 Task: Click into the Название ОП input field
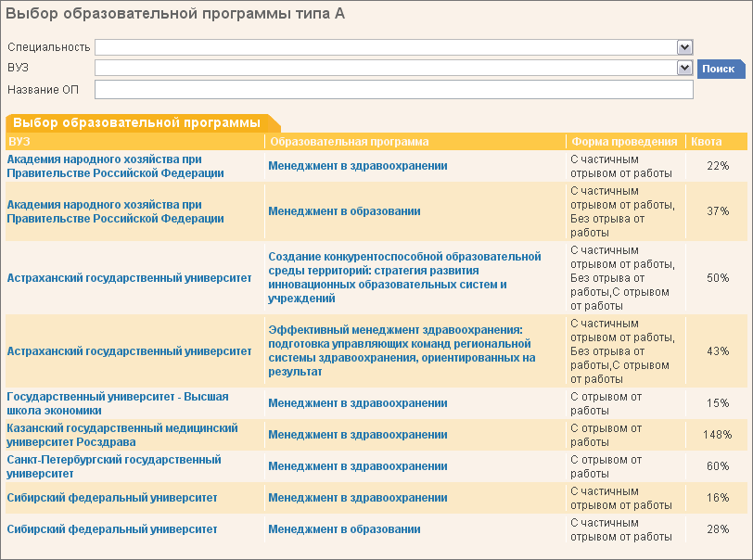(394, 90)
